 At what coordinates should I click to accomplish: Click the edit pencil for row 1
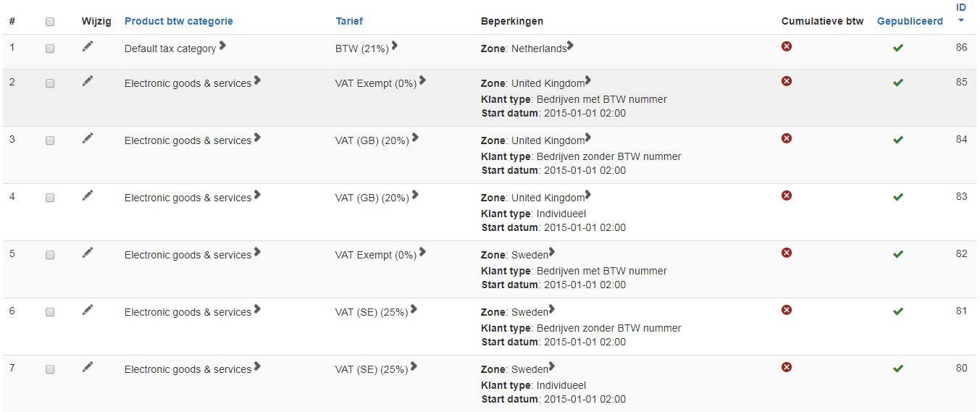pos(88,46)
